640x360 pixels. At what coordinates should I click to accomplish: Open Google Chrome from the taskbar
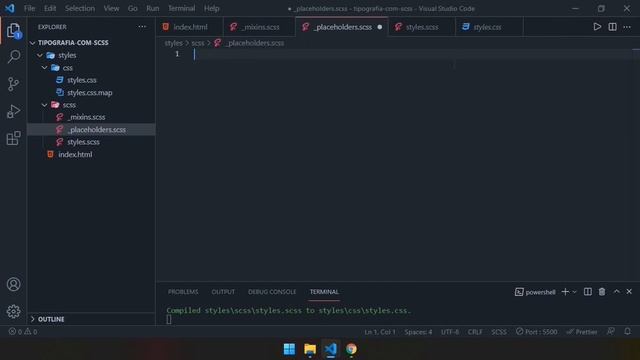351,349
